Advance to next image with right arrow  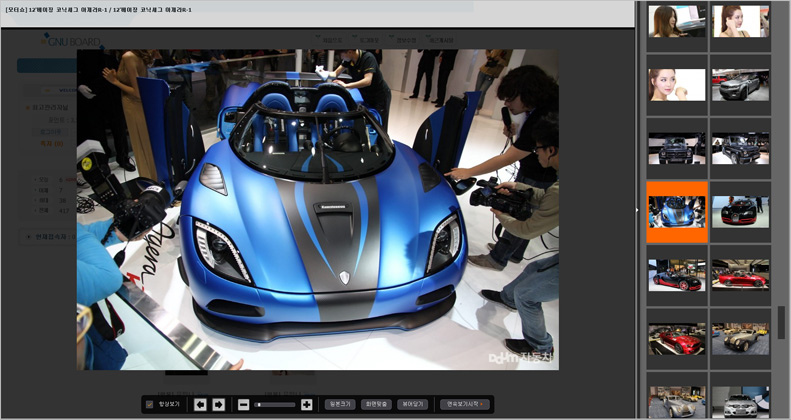click(x=218, y=404)
